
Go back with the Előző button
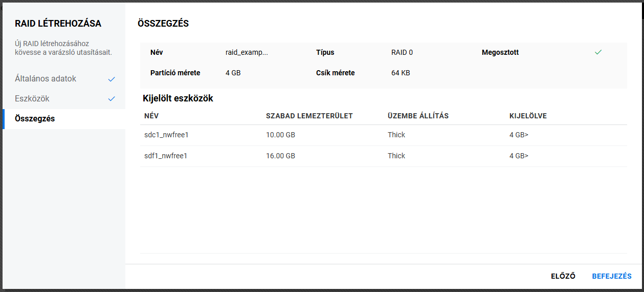coord(563,276)
